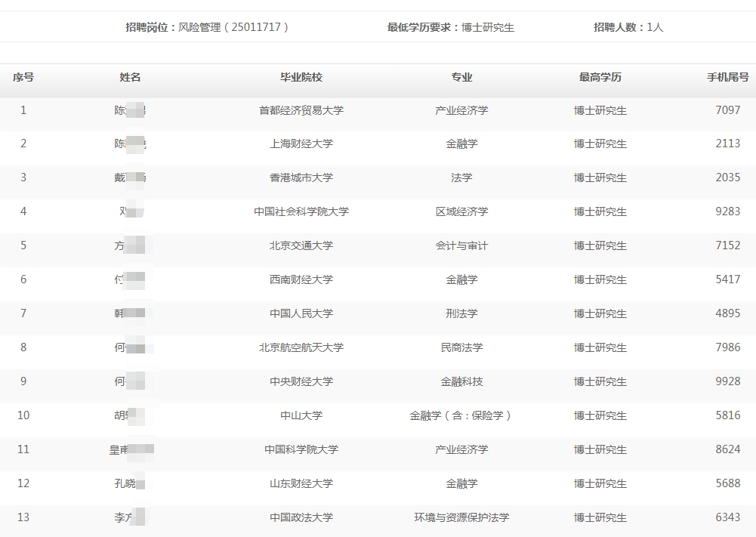This screenshot has width=756, height=537.
Task: Click the 招聘岗位 风险管理 label
Action: pos(207,27)
